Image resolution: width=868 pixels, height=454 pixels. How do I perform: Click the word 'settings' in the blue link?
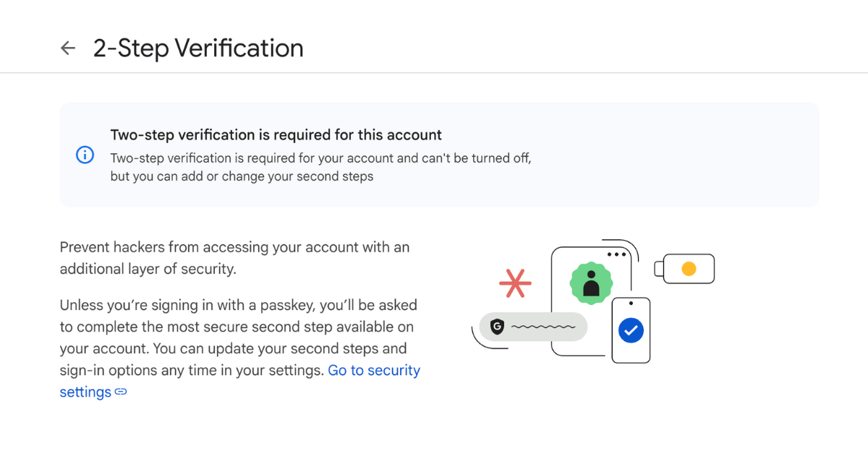pos(85,392)
